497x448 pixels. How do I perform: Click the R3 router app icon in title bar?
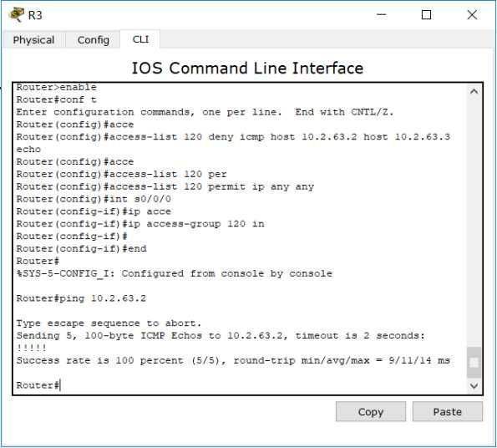tap(17, 14)
